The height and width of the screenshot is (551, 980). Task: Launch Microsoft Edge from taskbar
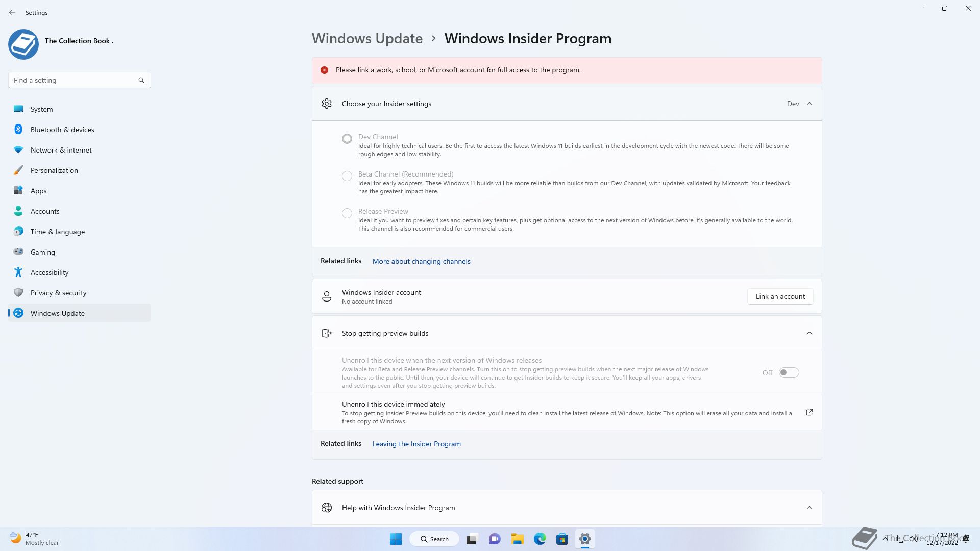pyautogui.click(x=540, y=539)
